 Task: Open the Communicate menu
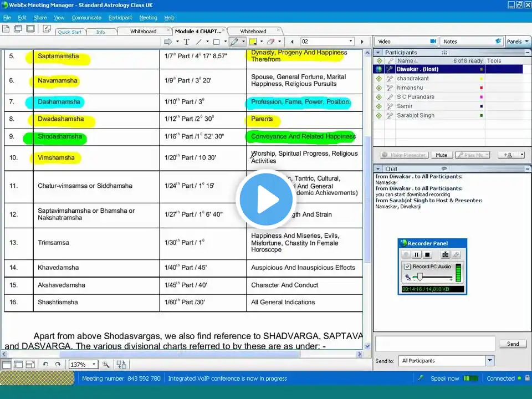point(86,18)
